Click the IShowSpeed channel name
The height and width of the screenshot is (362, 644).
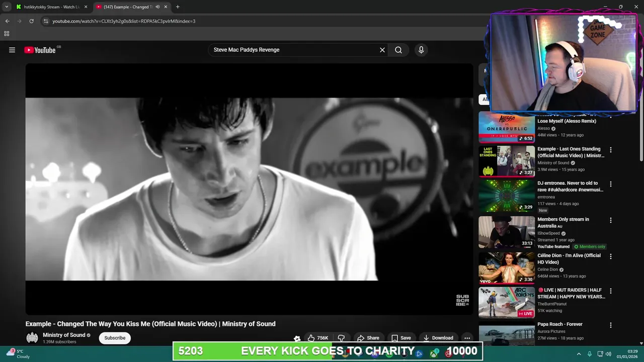pos(548,233)
